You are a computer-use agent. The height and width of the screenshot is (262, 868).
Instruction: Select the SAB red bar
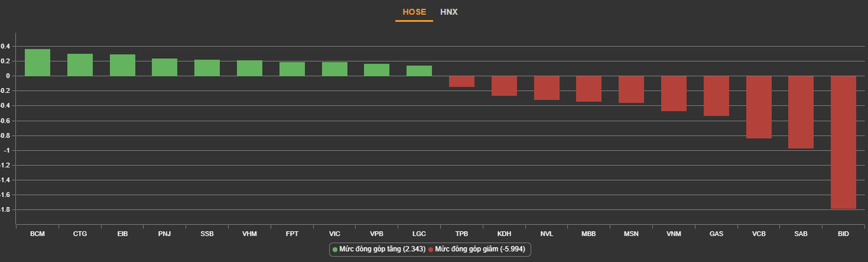(x=801, y=112)
